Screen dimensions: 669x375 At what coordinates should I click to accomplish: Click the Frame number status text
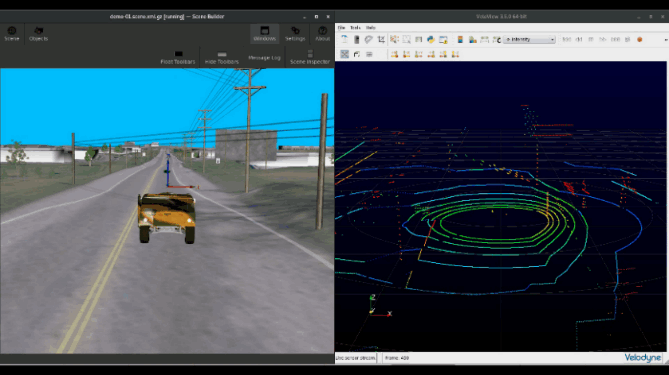tap(397, 358)
